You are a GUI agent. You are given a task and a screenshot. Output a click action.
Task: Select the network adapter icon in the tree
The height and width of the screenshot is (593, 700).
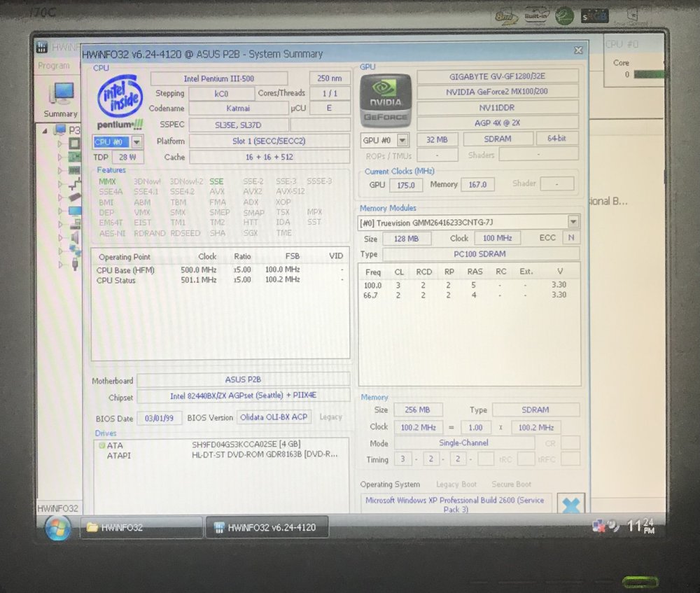(x=74, y=250)
